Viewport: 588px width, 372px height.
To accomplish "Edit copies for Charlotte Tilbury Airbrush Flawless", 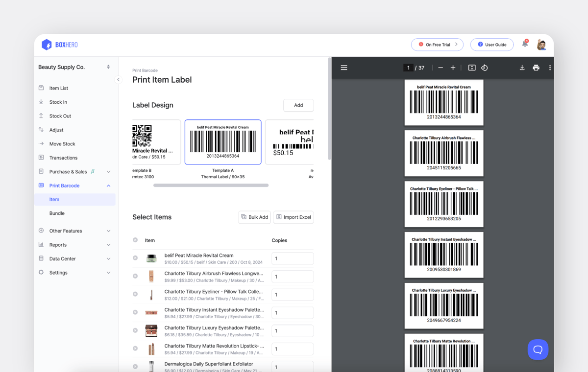I will click(x=293, y=277).
